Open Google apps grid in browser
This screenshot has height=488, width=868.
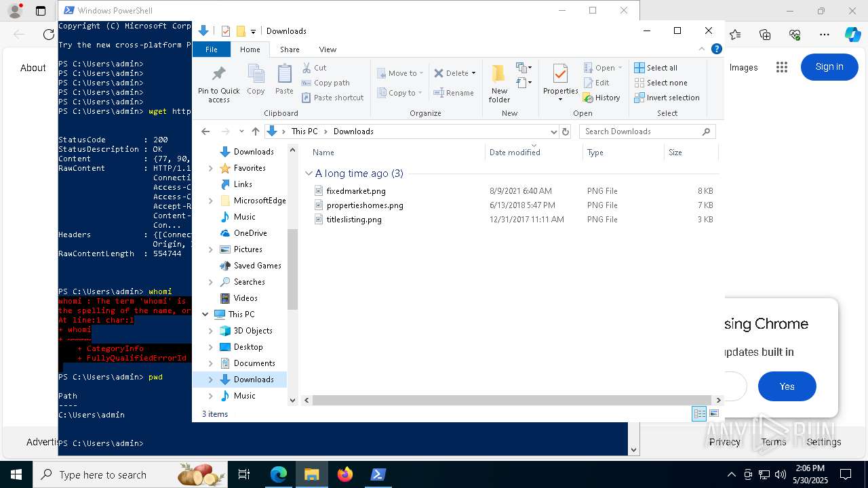coord(782,66)
